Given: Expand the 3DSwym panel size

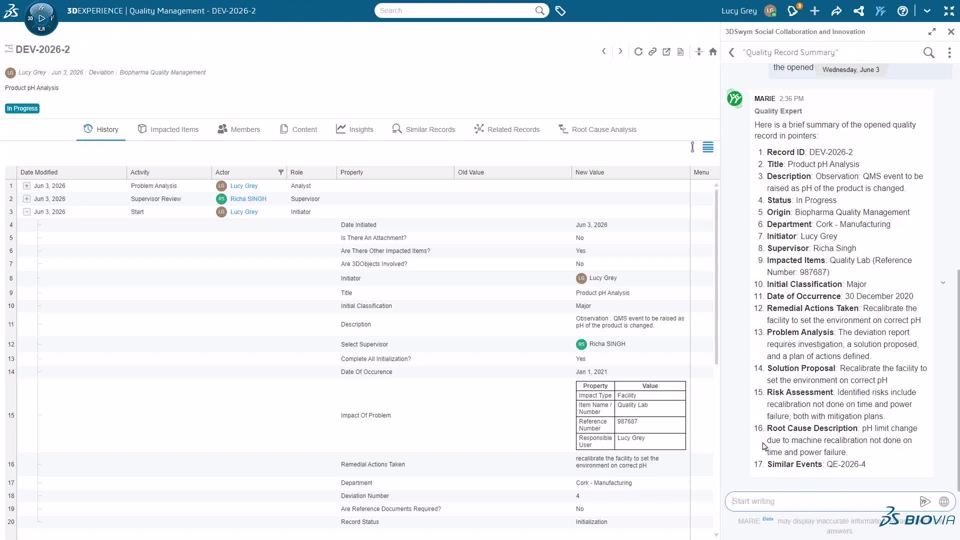Looking at the screenshot, I should coord(932,31).
